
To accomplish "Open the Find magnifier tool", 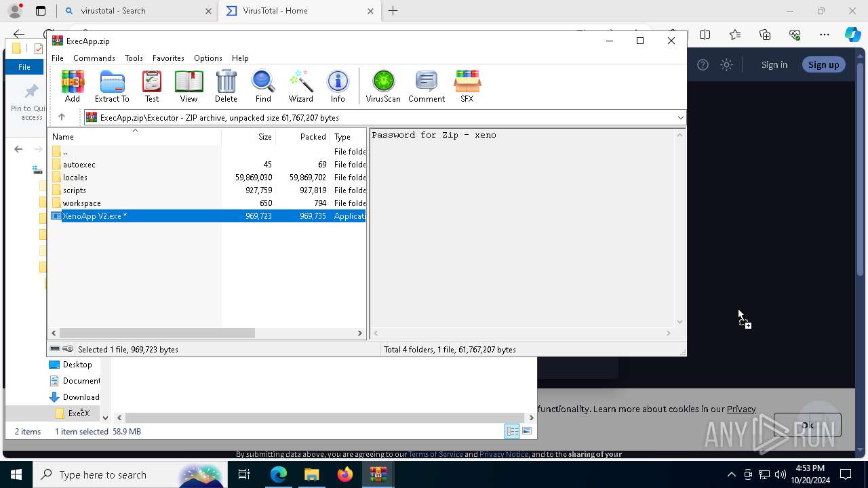I will [263, 86].
